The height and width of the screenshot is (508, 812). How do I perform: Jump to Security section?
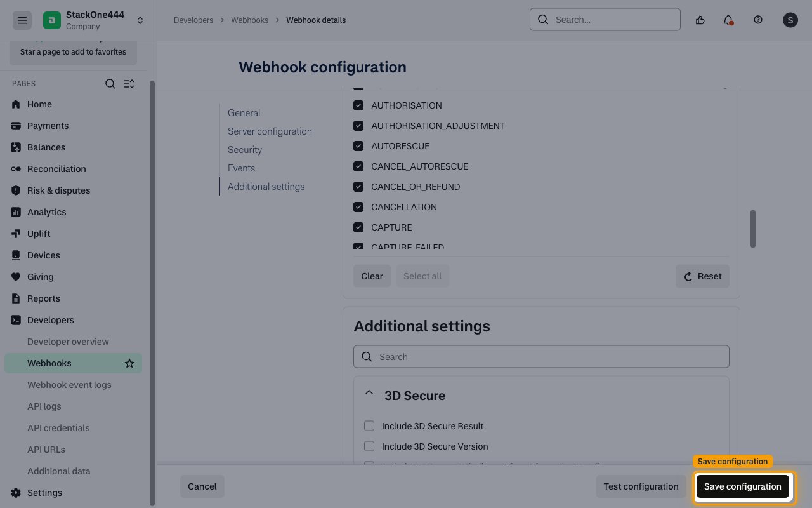tap(245, 150)
